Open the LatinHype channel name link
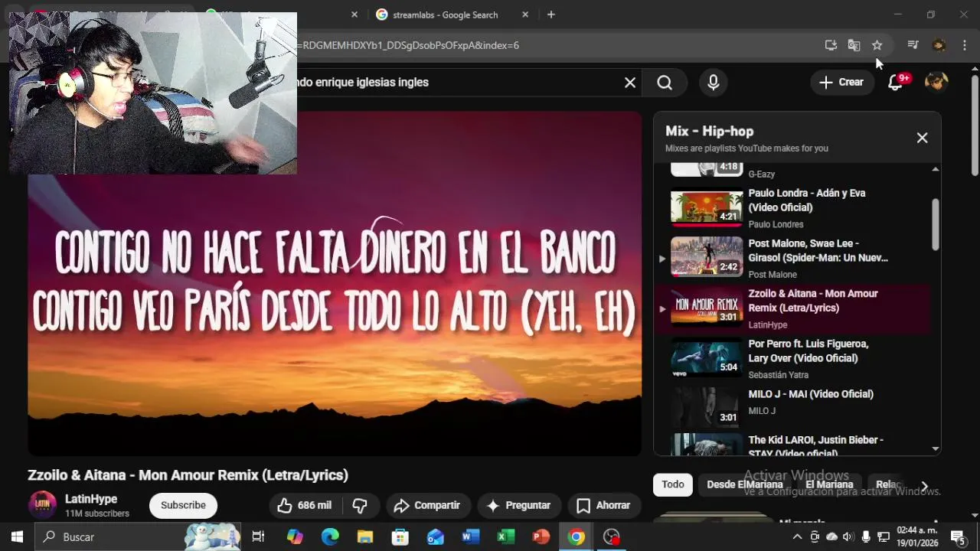The height and width of the screenshot is (551, 980). click(91, 499)
